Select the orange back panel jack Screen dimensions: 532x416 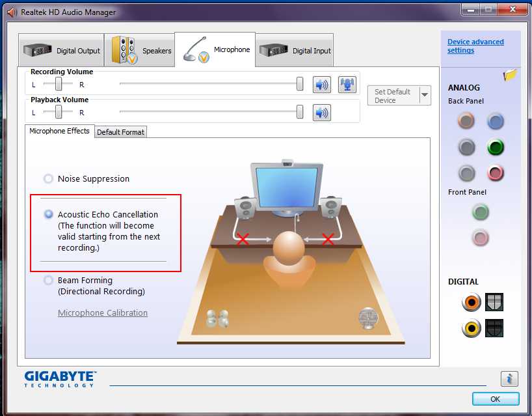click(x=466, y=120)
